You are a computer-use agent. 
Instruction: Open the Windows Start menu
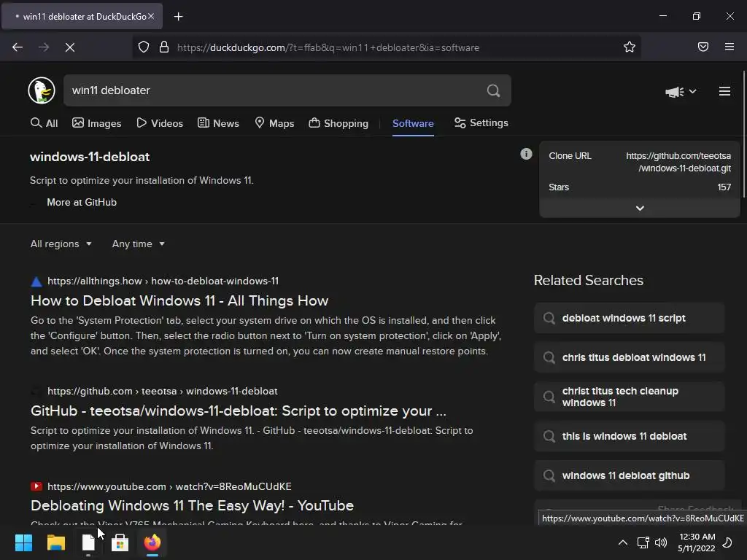pos(23,542)
